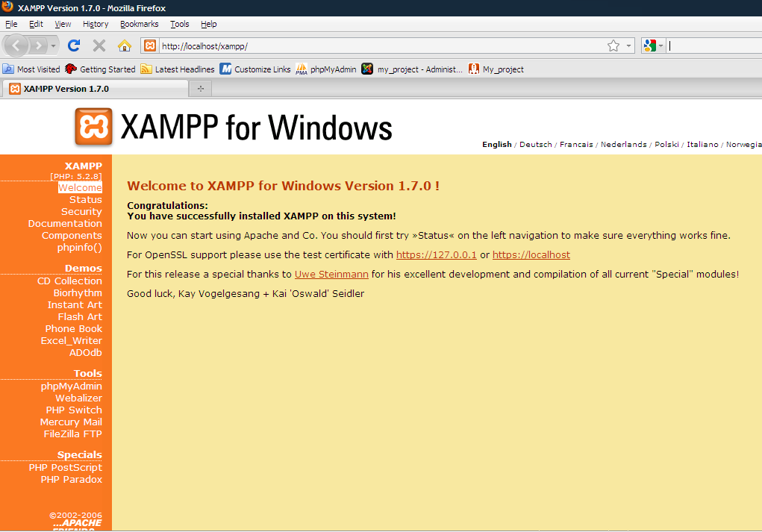Open a new tab with the plus button

tap(200, 89)
